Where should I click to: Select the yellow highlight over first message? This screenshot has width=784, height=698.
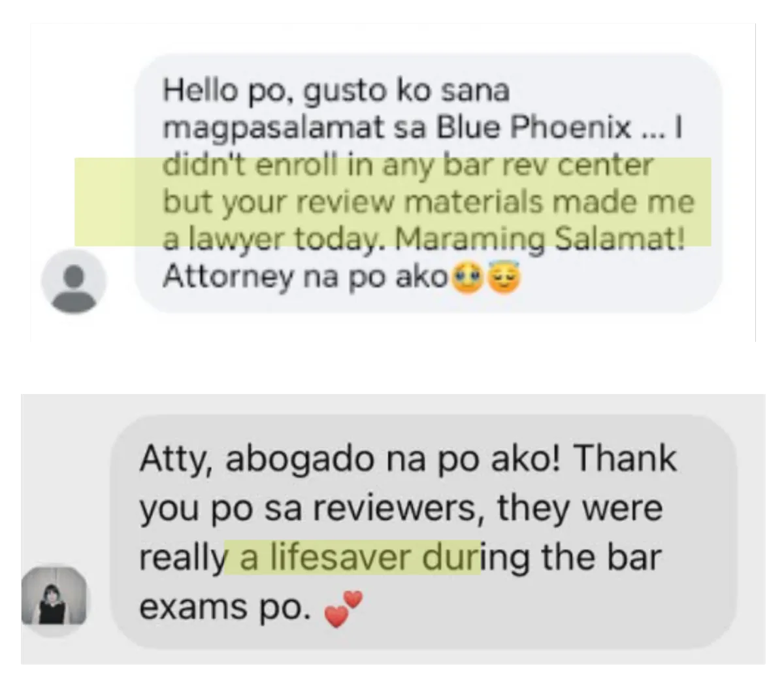click(x=393, y=202)
